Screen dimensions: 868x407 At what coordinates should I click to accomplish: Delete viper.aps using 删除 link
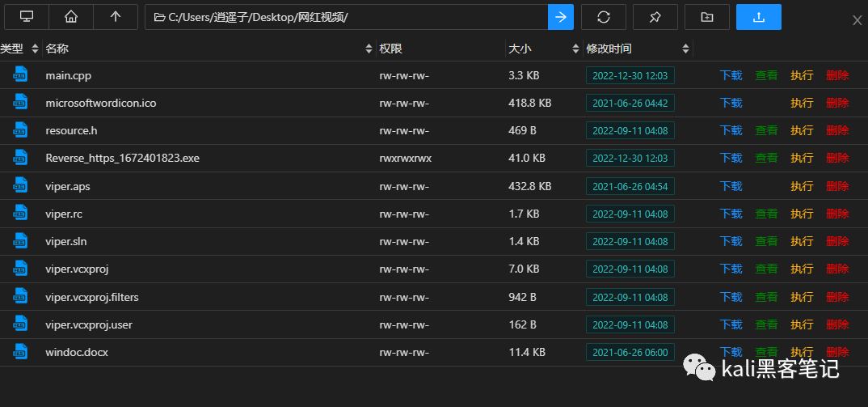837,186
